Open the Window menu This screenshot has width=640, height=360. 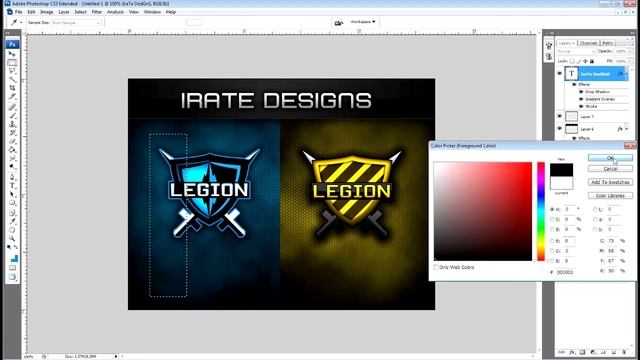(152, 12)
